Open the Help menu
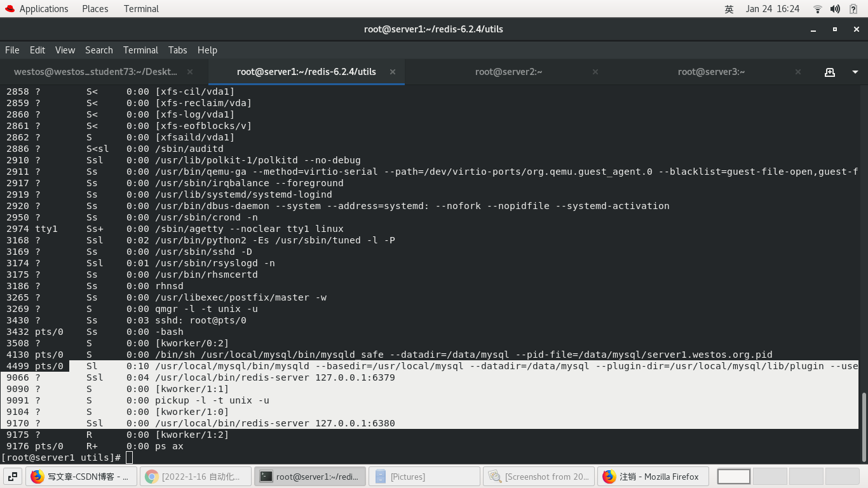Image resolution: width=868 pixels, height=488 pixels. pos(207,50)
